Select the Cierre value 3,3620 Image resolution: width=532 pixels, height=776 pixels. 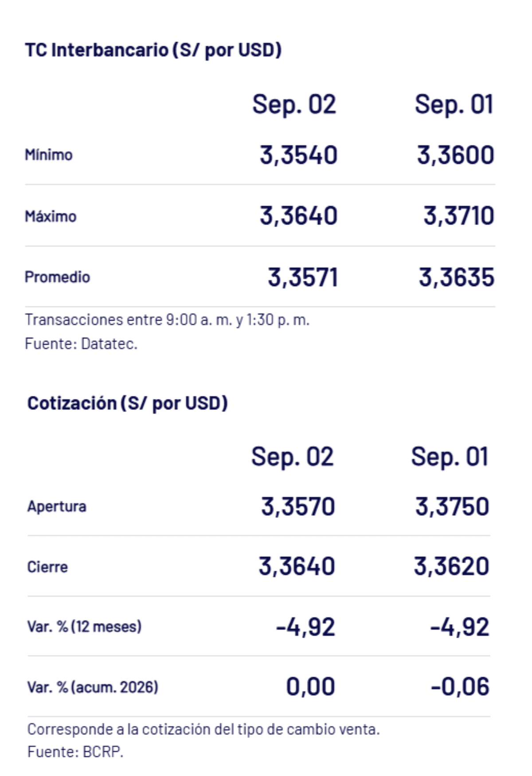pos(451,567)
